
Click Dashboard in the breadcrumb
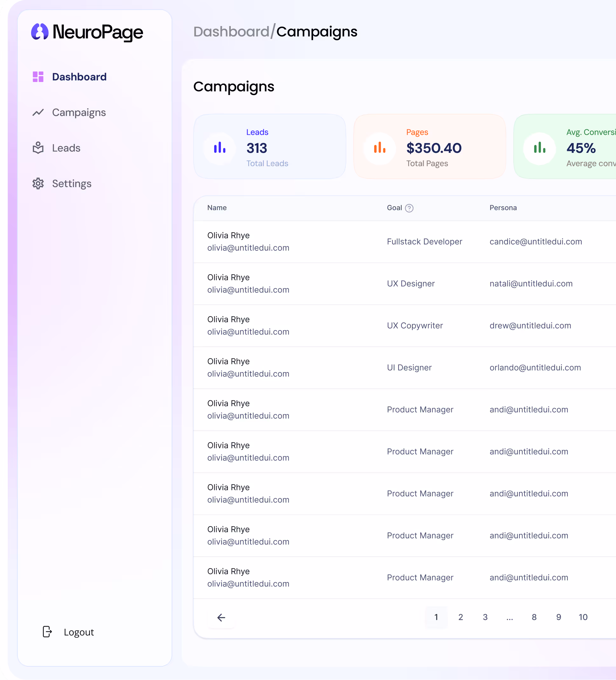tap(231, 32)
